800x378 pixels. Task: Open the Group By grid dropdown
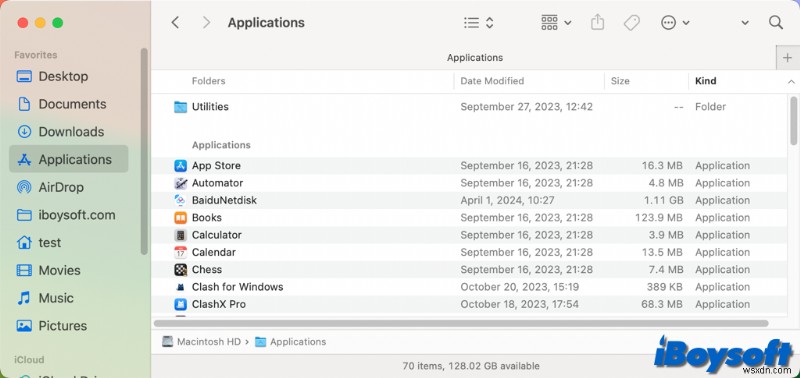556,22
